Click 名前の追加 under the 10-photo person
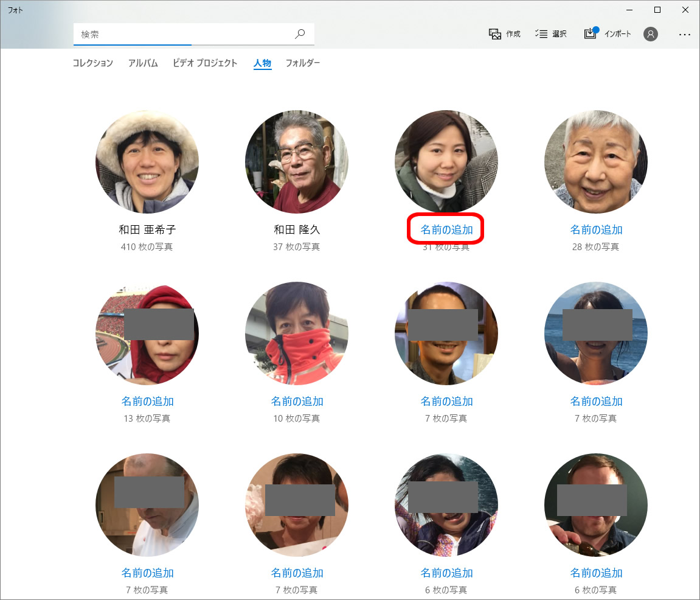 [x=297, y=402]
